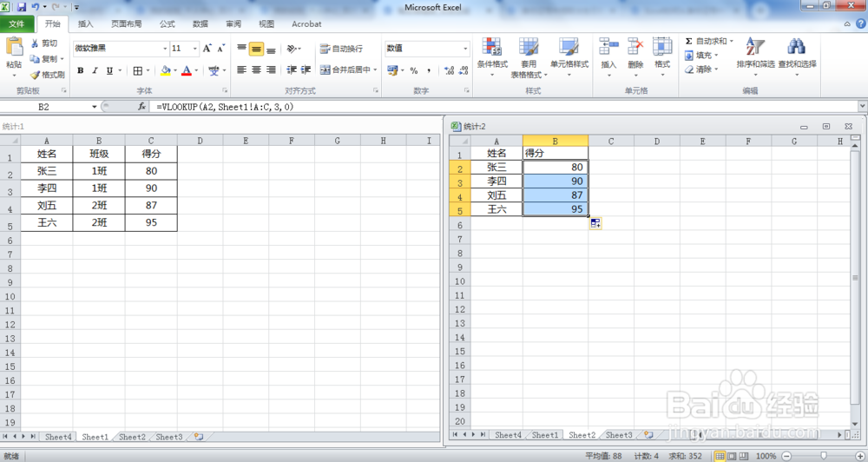This screenshot has width=868, height=462.
Task: Click Delete cells (删除) icon
Action: coord(635,47)
